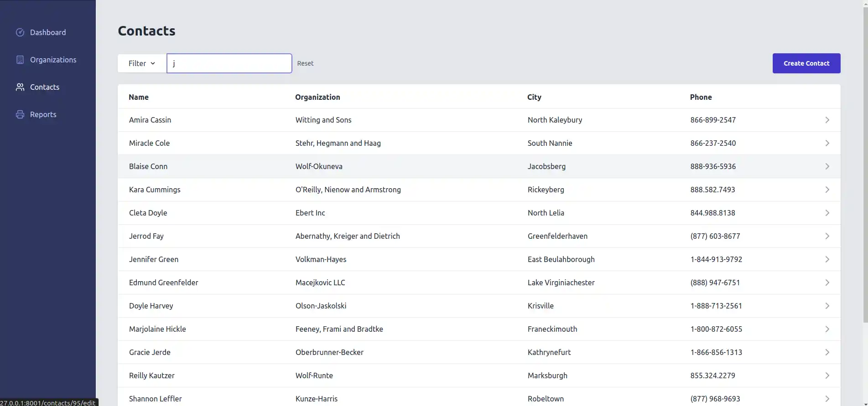Click the name Jennifer Green

(x=154, y=259)
